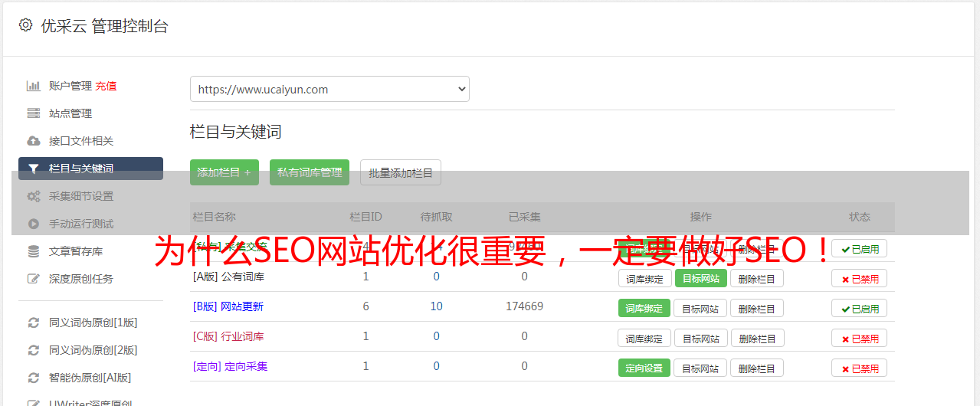The width and height of the screenshot is (980, 406).
Task: Open the [B版] 网站更新 column link
Action: point(228,306)
